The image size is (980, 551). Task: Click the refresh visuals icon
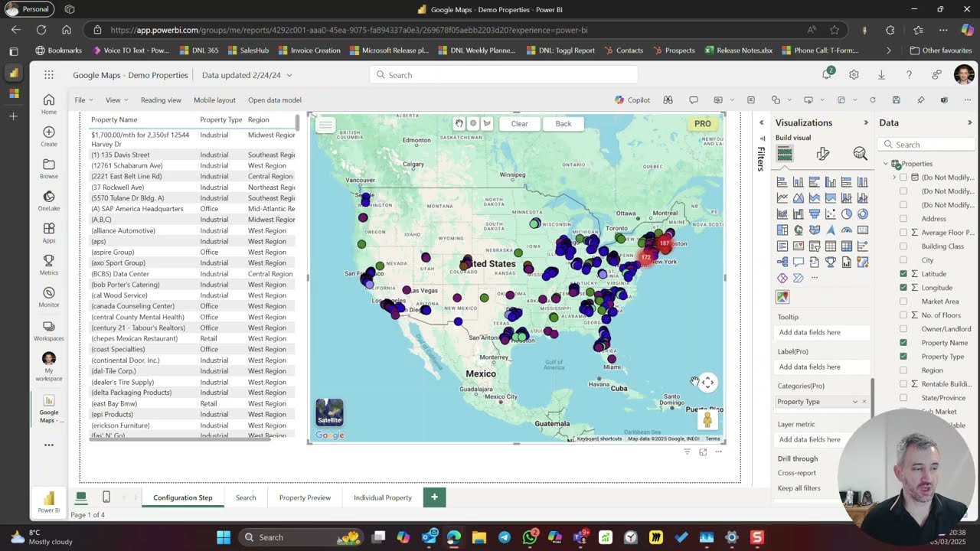point(872,100)
